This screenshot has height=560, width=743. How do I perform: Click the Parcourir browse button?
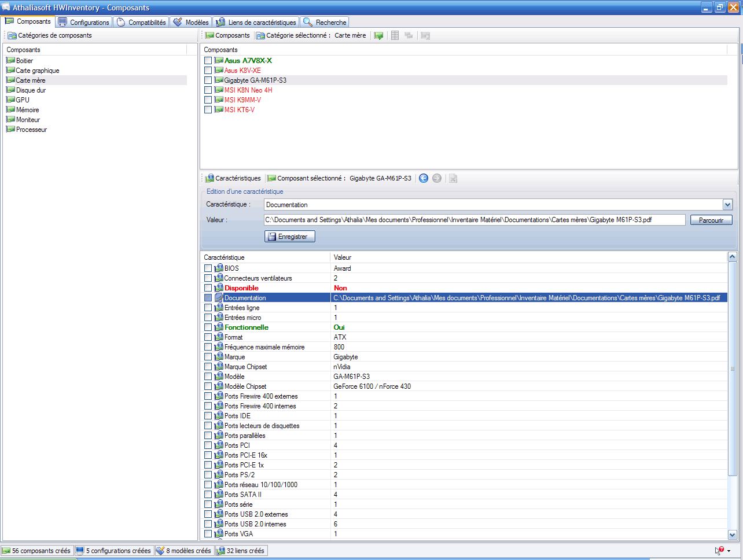point(711,220)
